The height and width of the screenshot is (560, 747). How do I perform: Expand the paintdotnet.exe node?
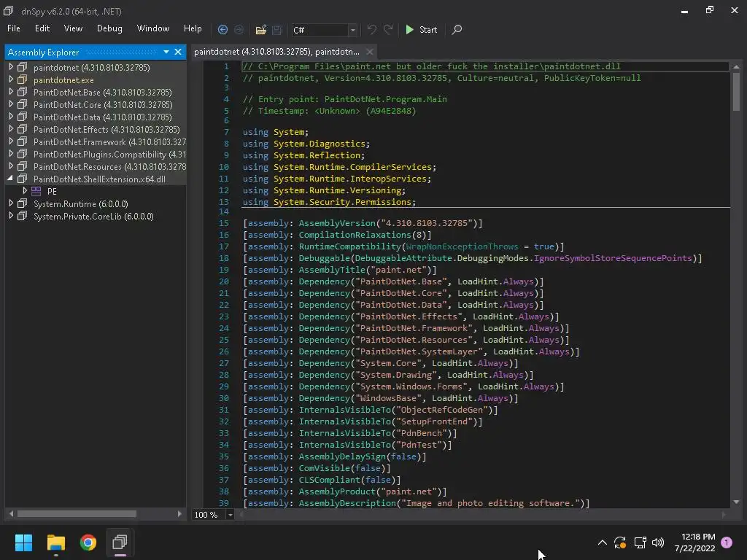tap(11, 79)
